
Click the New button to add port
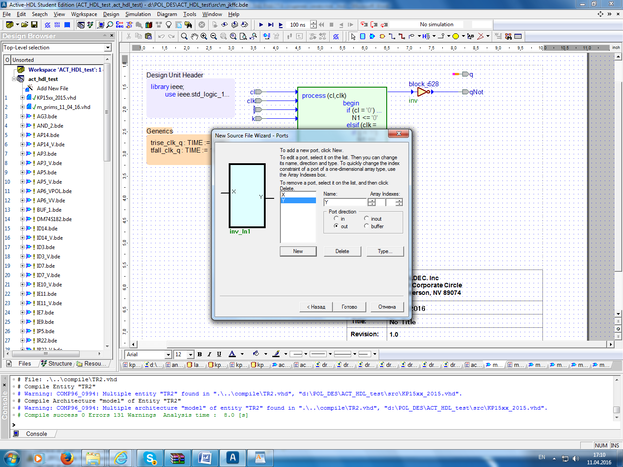297,251
